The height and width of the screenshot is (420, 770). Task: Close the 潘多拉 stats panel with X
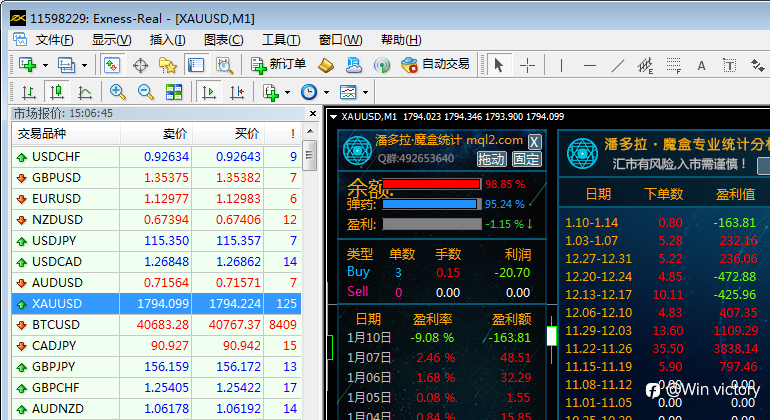click(534, 142)
